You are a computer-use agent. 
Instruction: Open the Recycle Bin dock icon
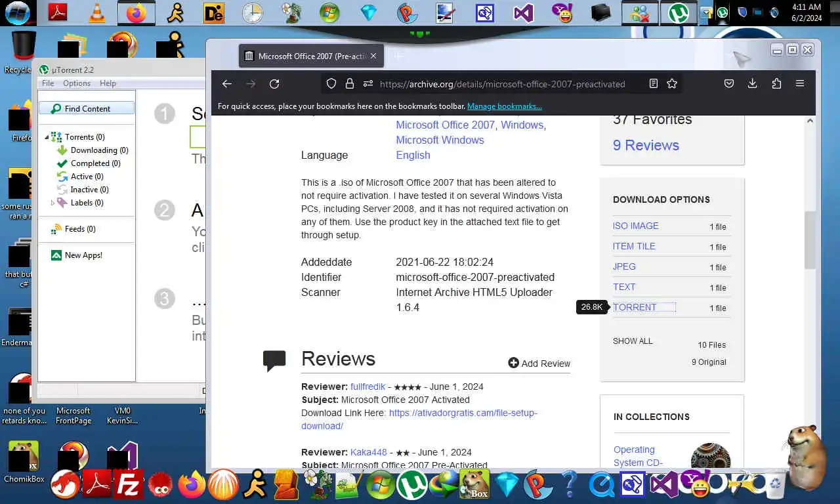point(774,484)
